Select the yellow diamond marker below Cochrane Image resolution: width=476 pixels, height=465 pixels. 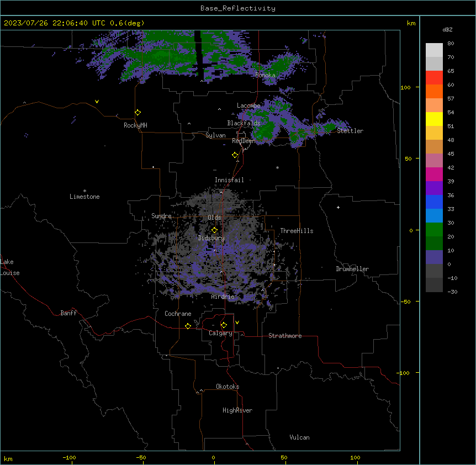188,326
